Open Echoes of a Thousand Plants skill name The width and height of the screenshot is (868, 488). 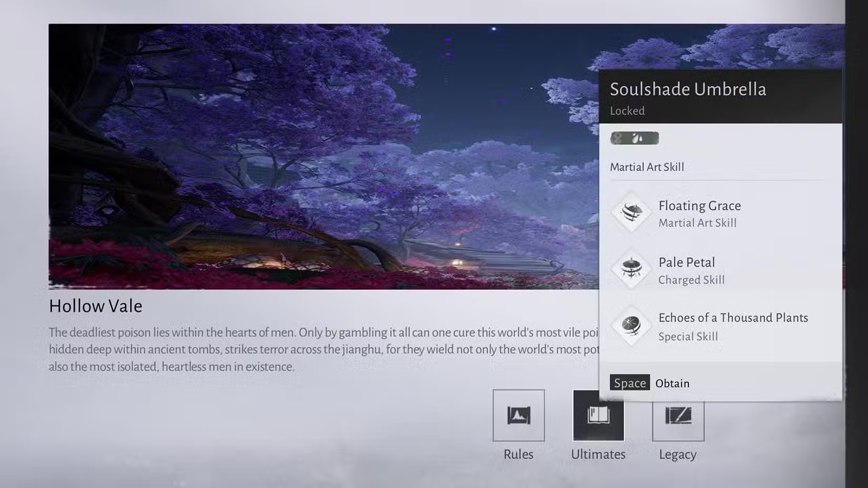tap(733, 318)
